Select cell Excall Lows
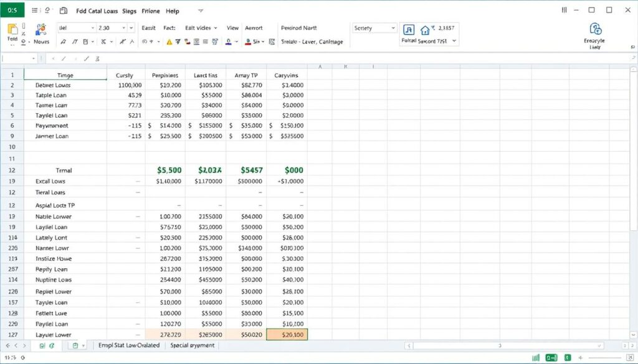 [x=65, y=181]
